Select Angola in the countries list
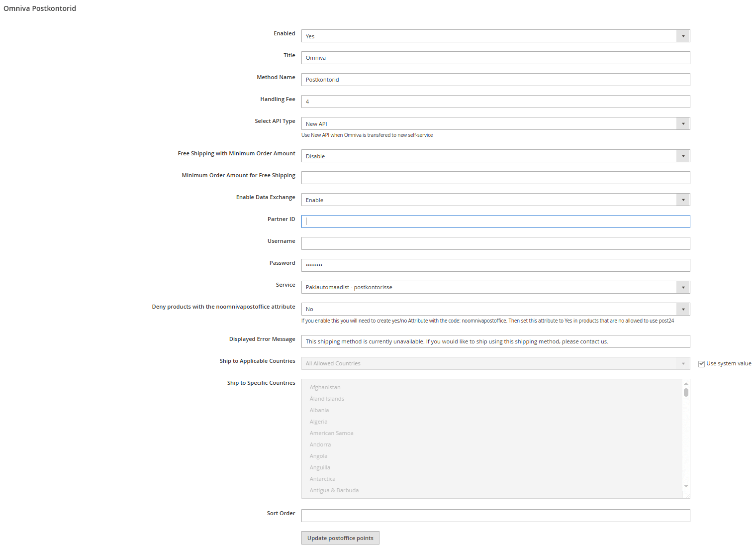756x551 pixels. click(492, 456)
